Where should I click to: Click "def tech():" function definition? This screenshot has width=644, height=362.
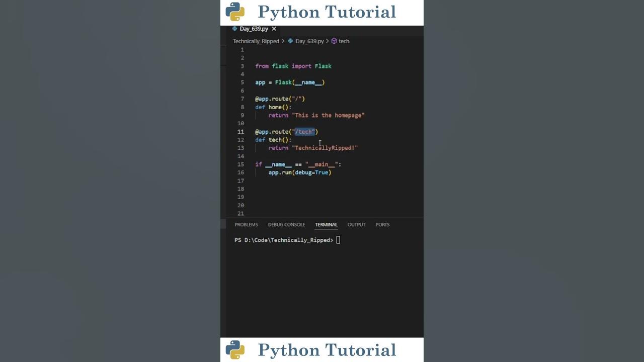coord(273,140)
